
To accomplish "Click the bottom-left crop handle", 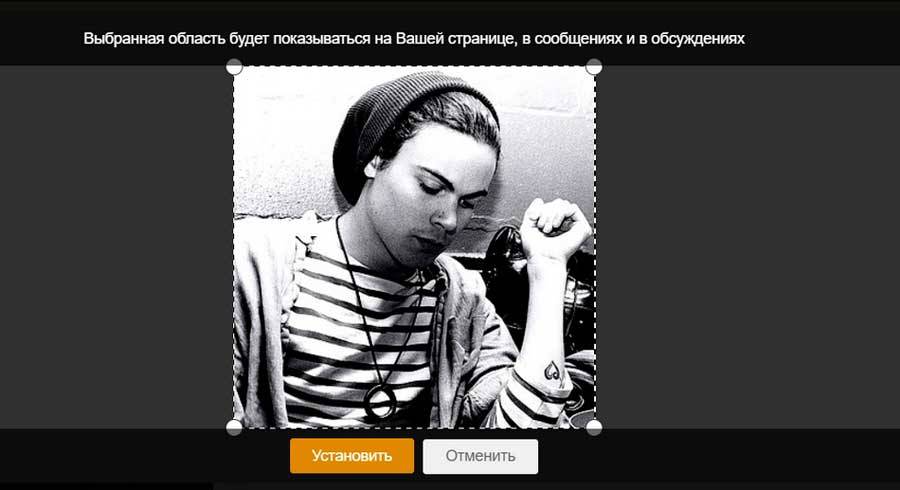I will [234, 427].
